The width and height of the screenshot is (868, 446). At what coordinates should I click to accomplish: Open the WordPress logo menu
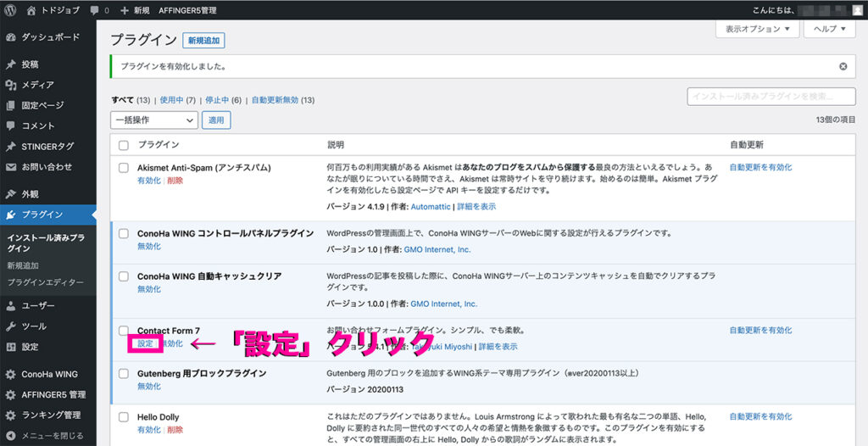[10, 10]
